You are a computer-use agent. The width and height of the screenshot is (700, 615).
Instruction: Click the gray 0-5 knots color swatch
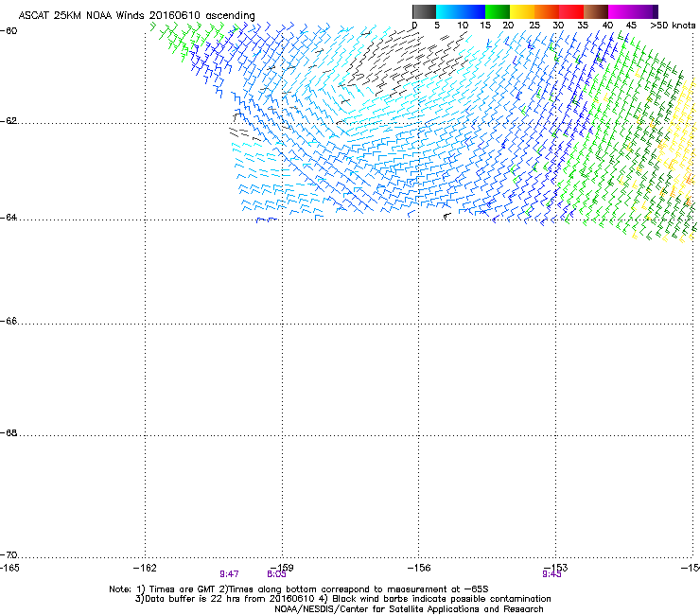(x=424, y=11)
